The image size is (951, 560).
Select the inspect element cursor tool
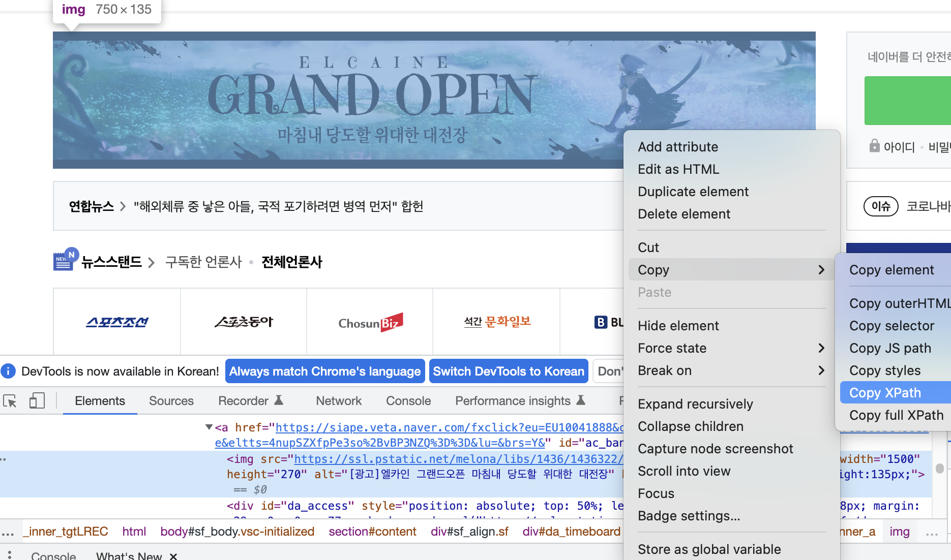pos(10,401)
